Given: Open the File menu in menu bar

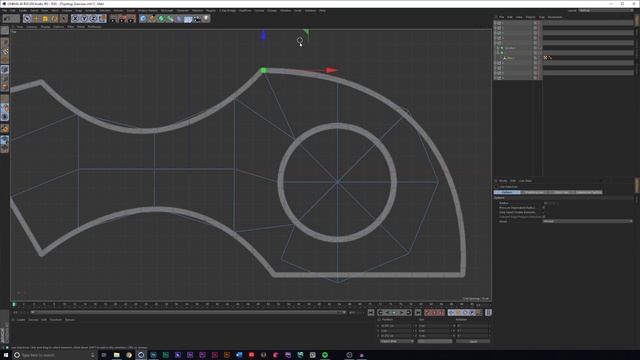Looking at the screenshot, I should [4, 11].
